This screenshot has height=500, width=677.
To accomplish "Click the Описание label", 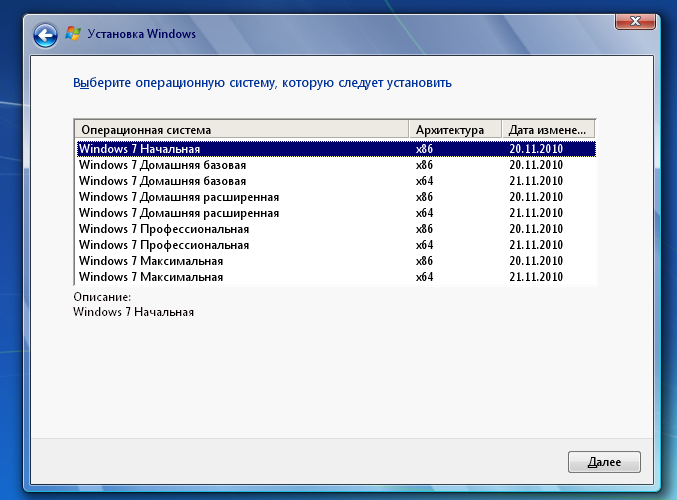I will [x=102, y=297].
